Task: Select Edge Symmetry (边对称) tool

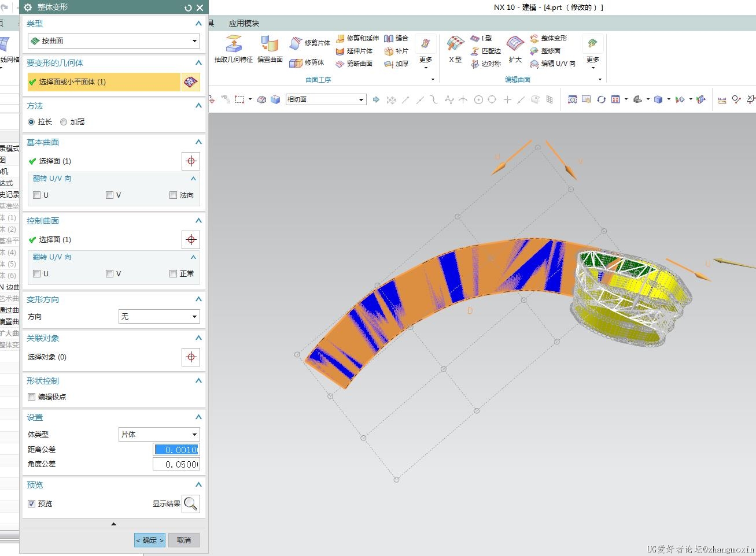Action: [x=485, y=64]
